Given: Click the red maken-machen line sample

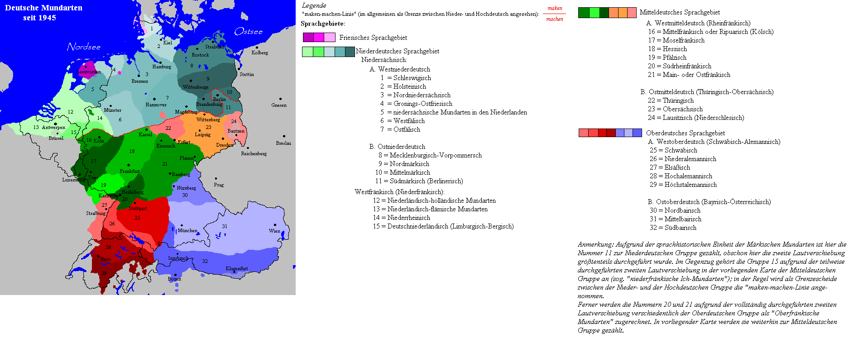Looking at the screenshot, I should point(554,14).
